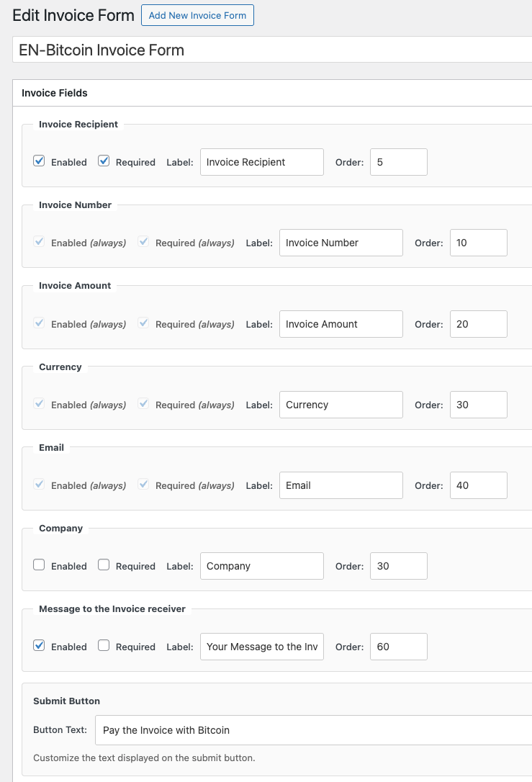Select the Invoice Number label text field
This screenshot has height=782, width=532.
341,243
